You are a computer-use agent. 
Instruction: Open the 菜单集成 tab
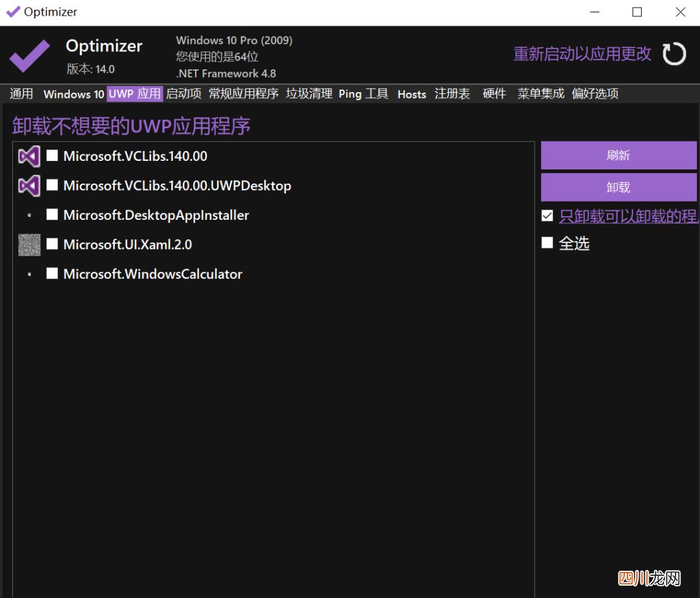pyautogui.click(x=541, y=94)
